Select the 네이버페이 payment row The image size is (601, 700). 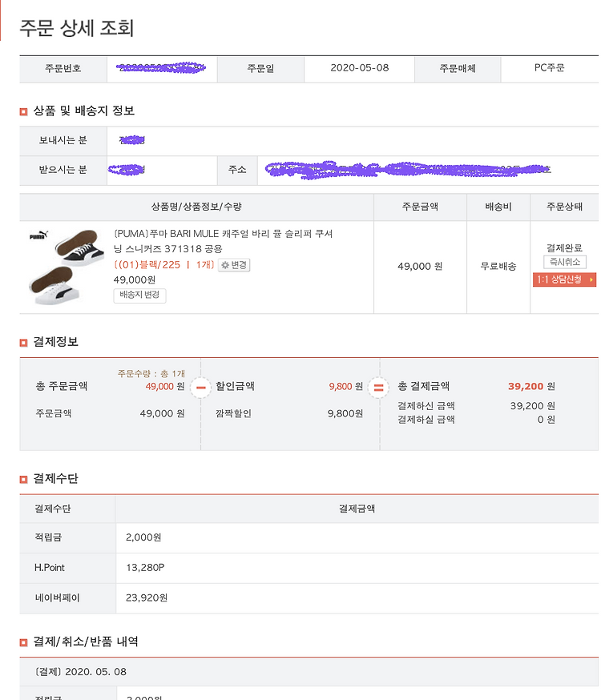pos(309,598)
